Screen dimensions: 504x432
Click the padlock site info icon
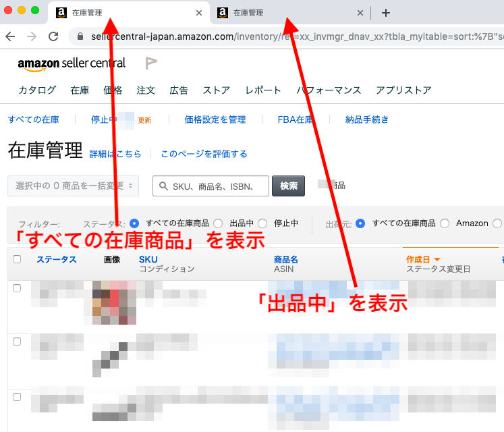tap(80, 36)
